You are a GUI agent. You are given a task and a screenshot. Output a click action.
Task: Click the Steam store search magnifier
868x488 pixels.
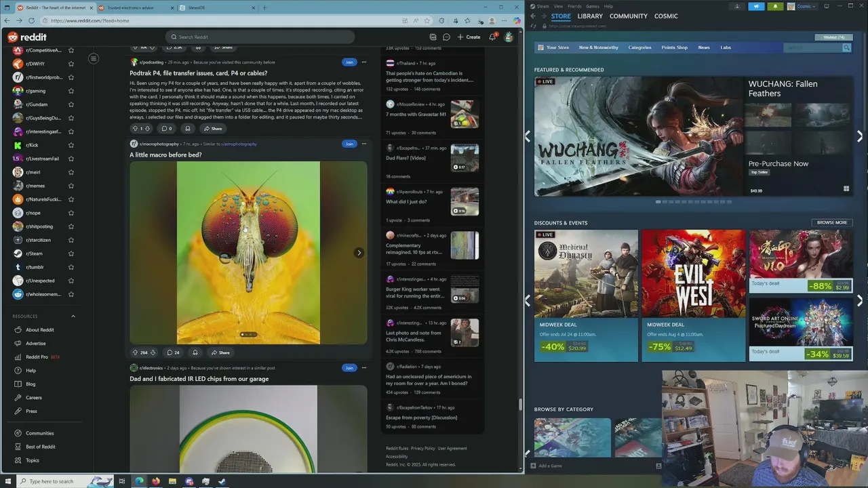click(x=846, y=47)
